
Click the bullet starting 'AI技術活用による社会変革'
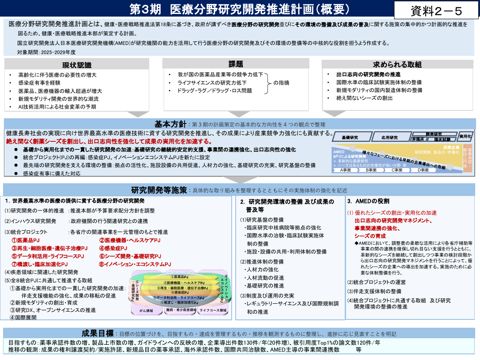pyautogui.click(x=57, y=107)
